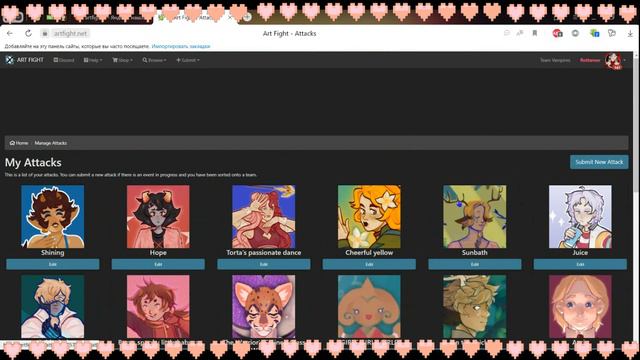Open the antlered braided-hair character thumbnail
This screenshot has height=360, width=640.
(x=475, y=307)
